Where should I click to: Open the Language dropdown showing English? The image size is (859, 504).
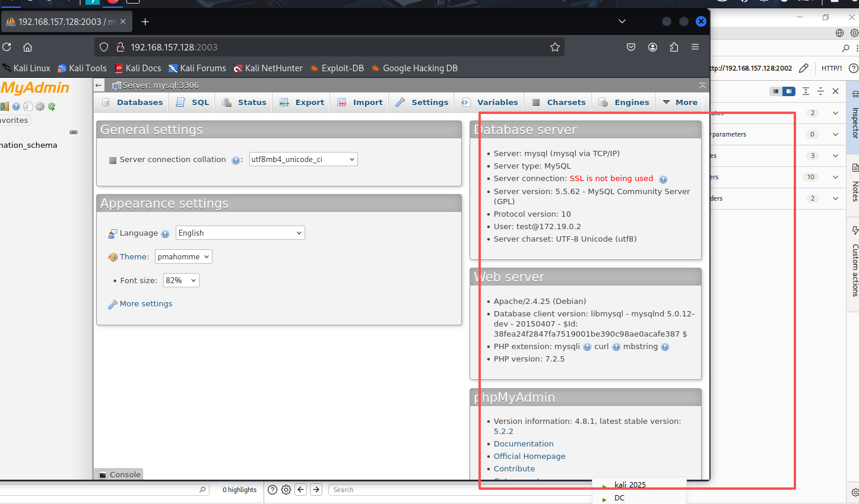(240, 233)
